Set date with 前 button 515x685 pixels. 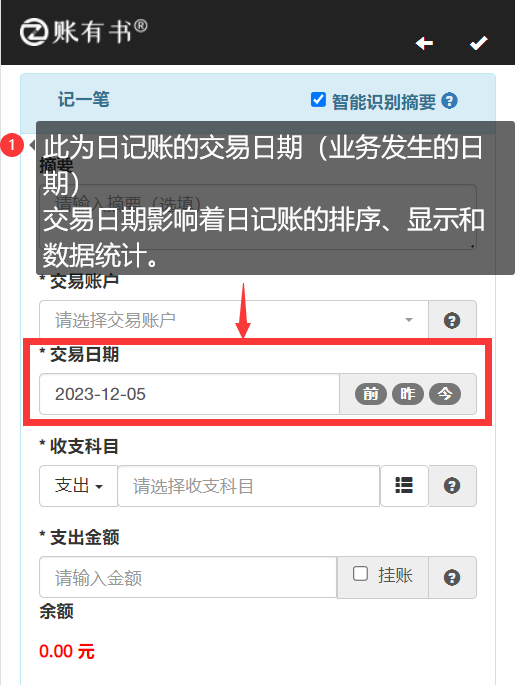pyautogui.click(x=371, y=394)
